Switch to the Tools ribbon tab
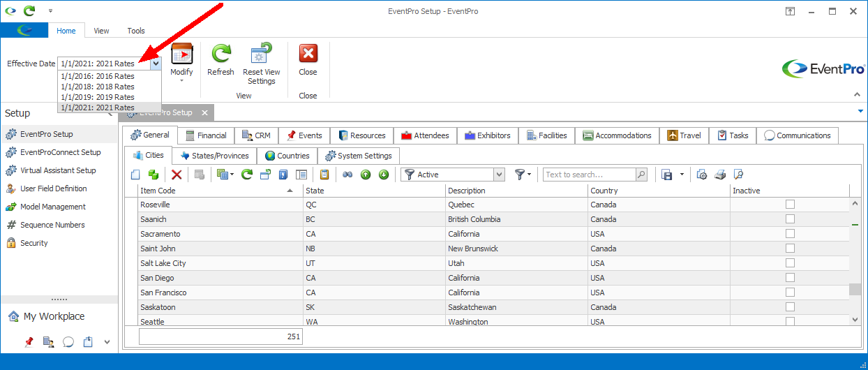Screen dimensions: 868x370 click(136, 31)
